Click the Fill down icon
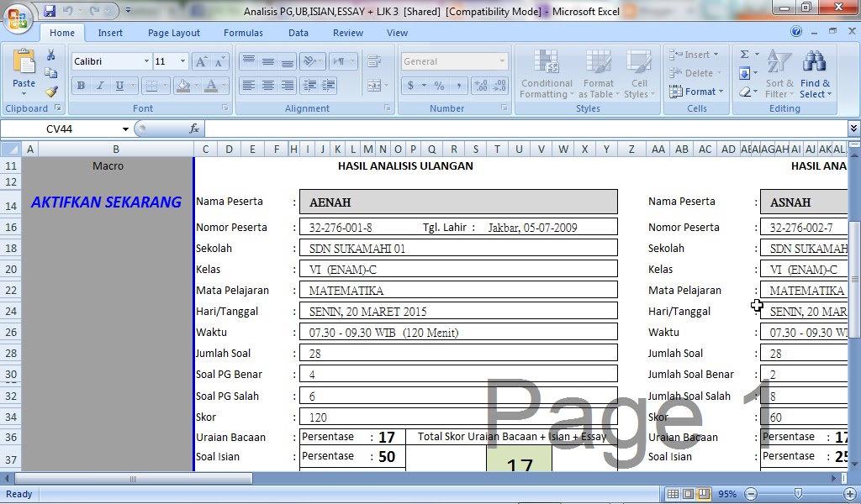This screenshot has width=861, height=504. pos(745,73)
